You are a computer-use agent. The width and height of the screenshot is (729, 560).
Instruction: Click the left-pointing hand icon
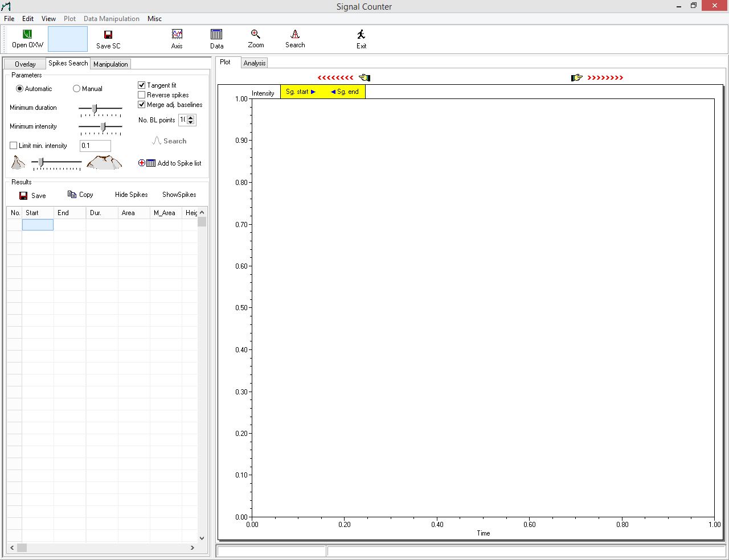tap(364, 77)
